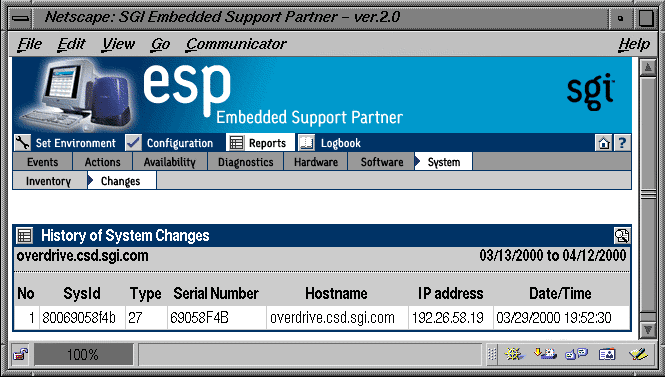The width and height of the screenshot is (665, 377).
Task: Click the scrollbar down arrow
Action: [648, 330]
